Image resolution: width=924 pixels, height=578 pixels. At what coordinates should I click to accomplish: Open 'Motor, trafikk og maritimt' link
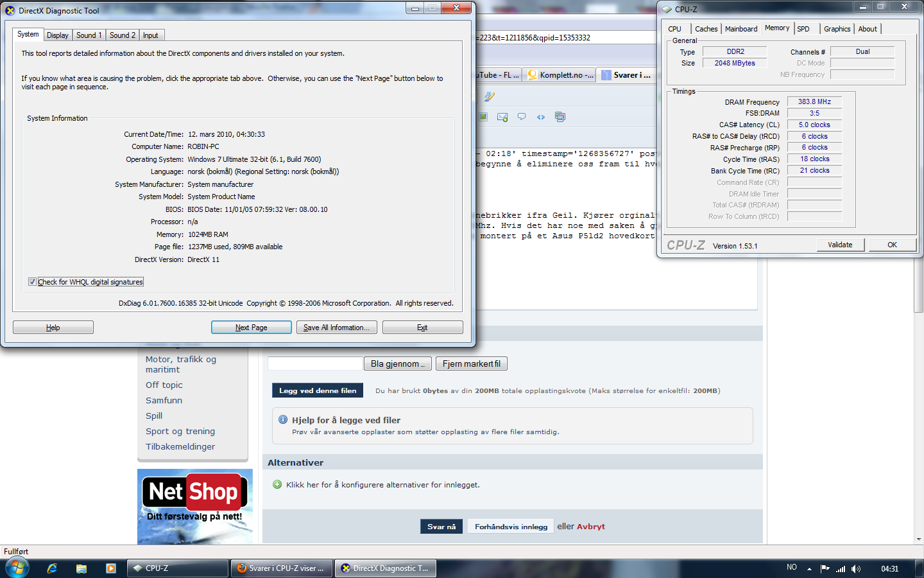pyautogui.click(x=181, y=365)
